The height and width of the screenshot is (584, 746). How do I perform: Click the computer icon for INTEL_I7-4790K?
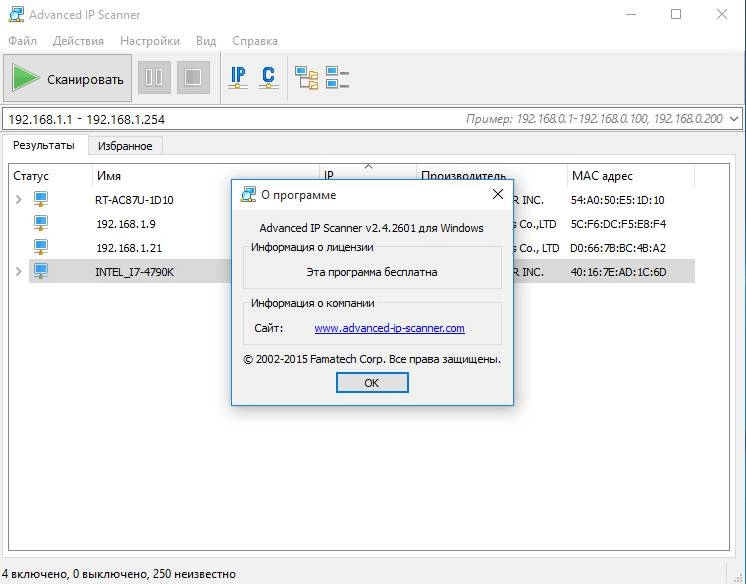pos(41,271)
